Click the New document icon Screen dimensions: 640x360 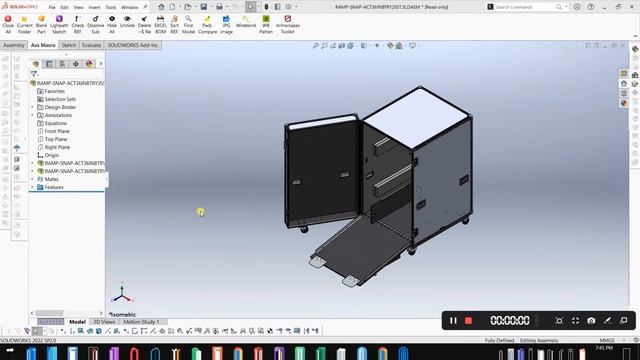point(172,7)
